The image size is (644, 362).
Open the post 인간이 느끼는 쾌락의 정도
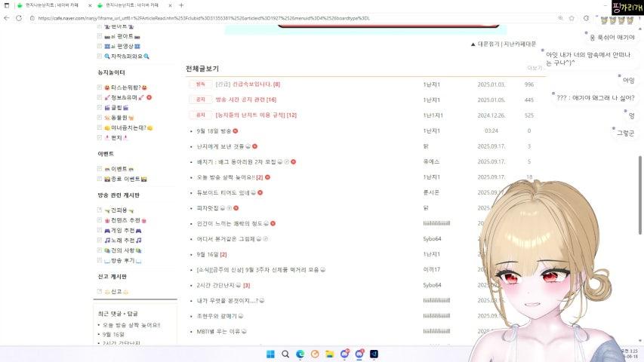click(x=230, y=224)
